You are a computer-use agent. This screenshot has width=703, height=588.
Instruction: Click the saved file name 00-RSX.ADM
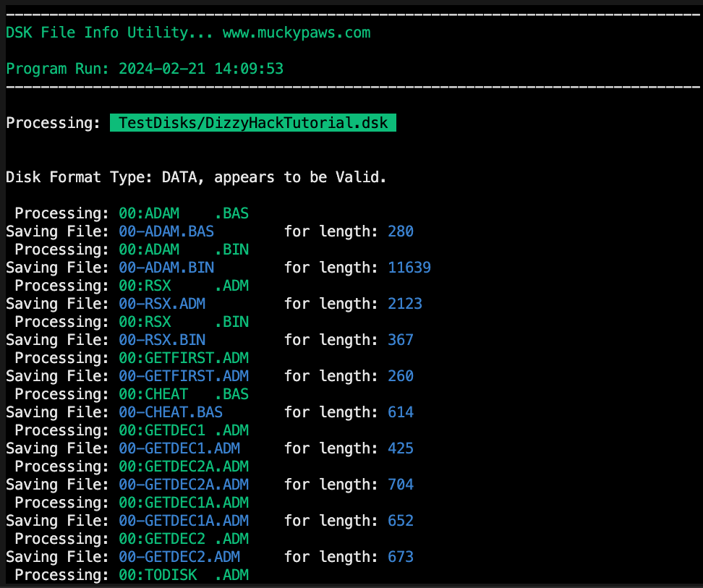pyautogui.click(x=162, y=304)
